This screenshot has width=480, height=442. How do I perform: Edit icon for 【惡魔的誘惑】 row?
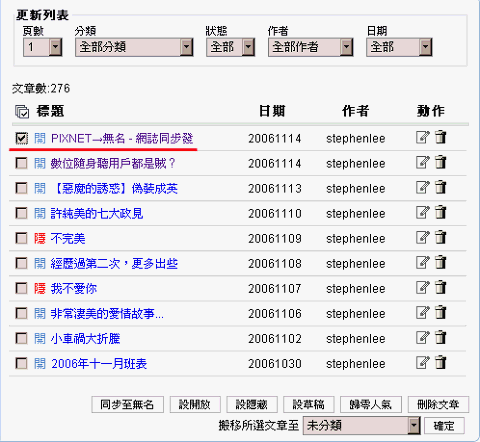click(423, 187)
